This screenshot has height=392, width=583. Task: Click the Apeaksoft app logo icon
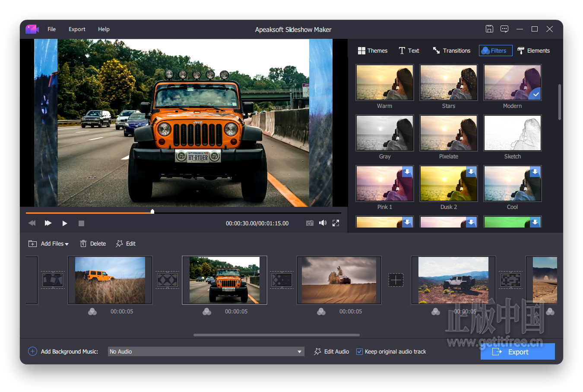(32, 29)
